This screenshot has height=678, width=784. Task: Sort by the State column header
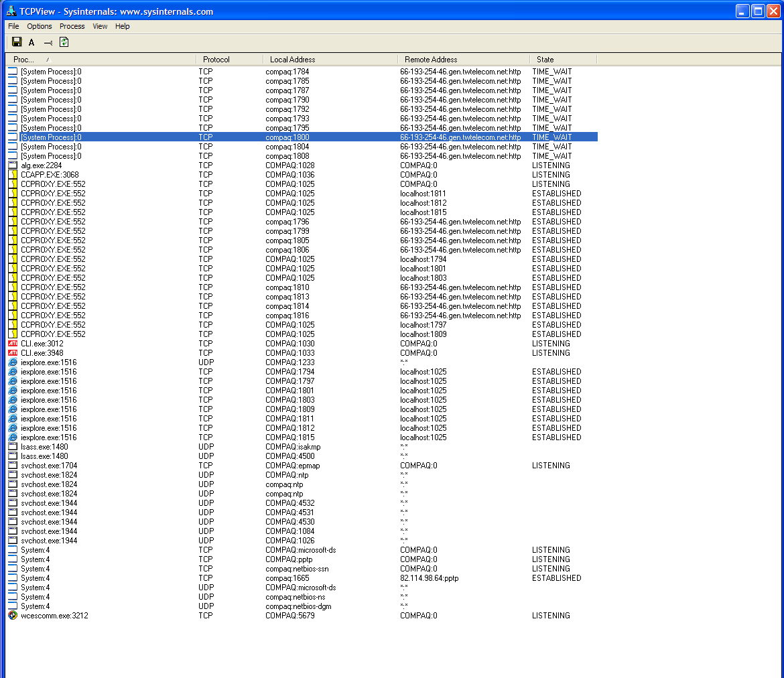[x=563, y=60]
